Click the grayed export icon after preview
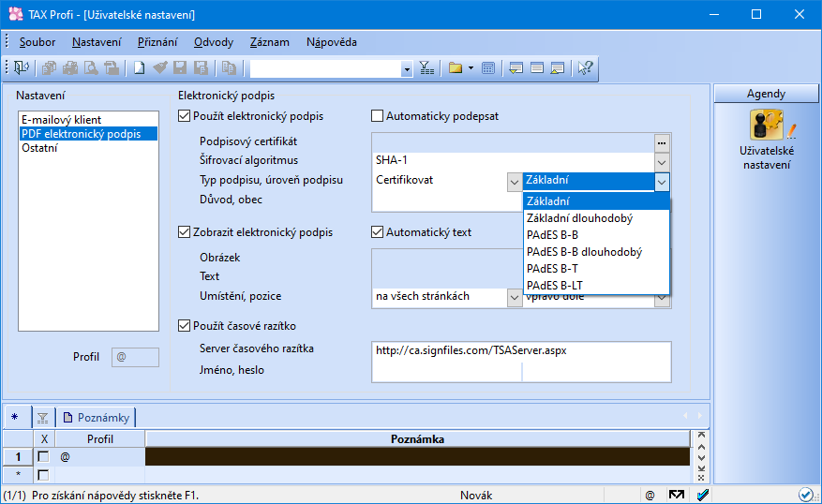Image resolution: width=822 pixels, height=504 pixels. (x=112, y=68)
